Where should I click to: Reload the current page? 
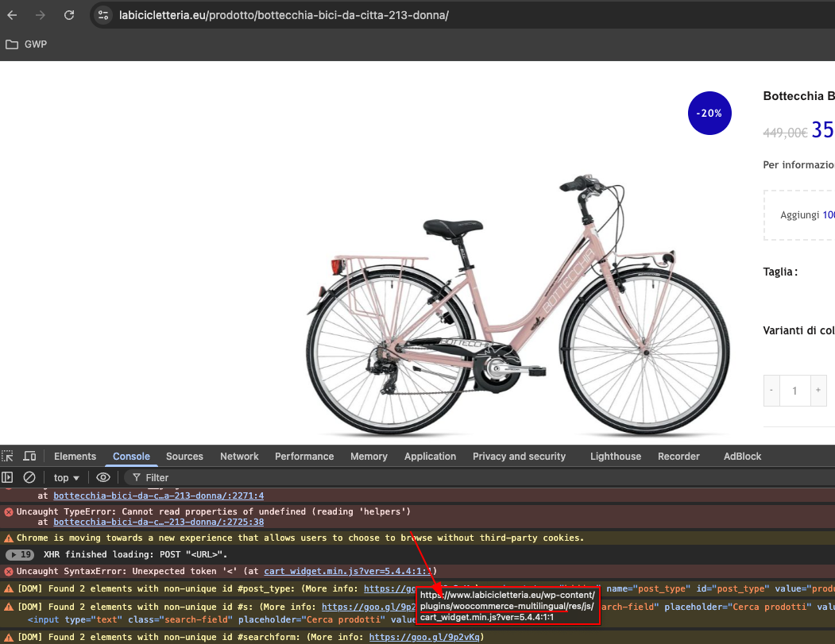click(x=69, y=15)
